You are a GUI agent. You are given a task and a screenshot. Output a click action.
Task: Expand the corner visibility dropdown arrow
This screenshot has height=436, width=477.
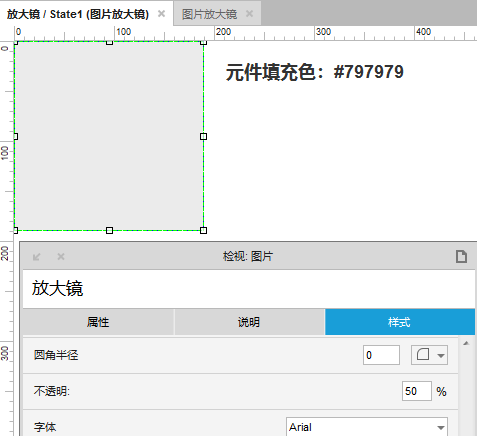tap(441, 355)
